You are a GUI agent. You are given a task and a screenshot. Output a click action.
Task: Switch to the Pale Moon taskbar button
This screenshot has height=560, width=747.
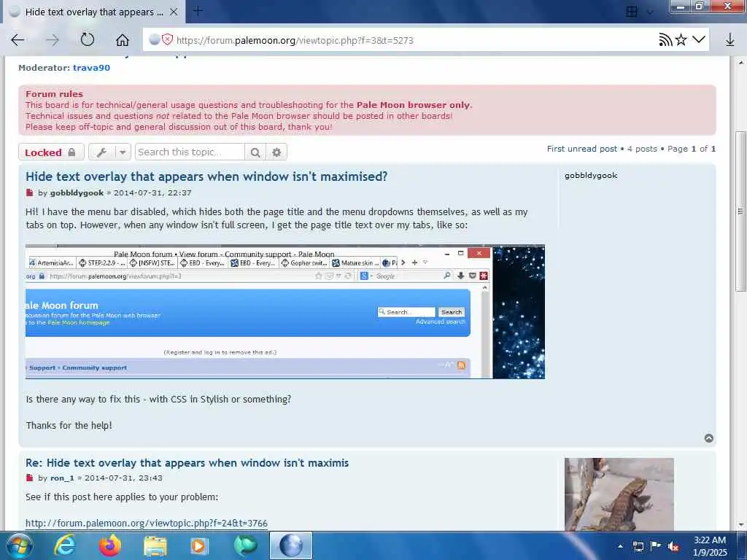click(291, 545)
